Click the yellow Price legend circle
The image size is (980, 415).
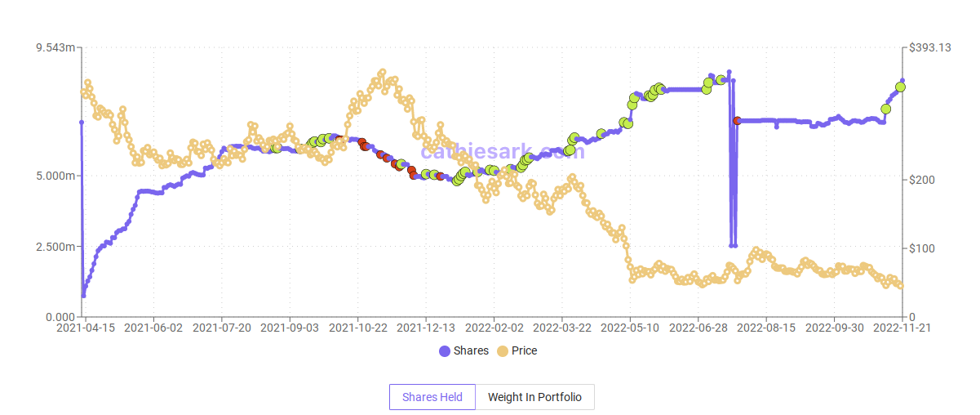tap(503, 351)
